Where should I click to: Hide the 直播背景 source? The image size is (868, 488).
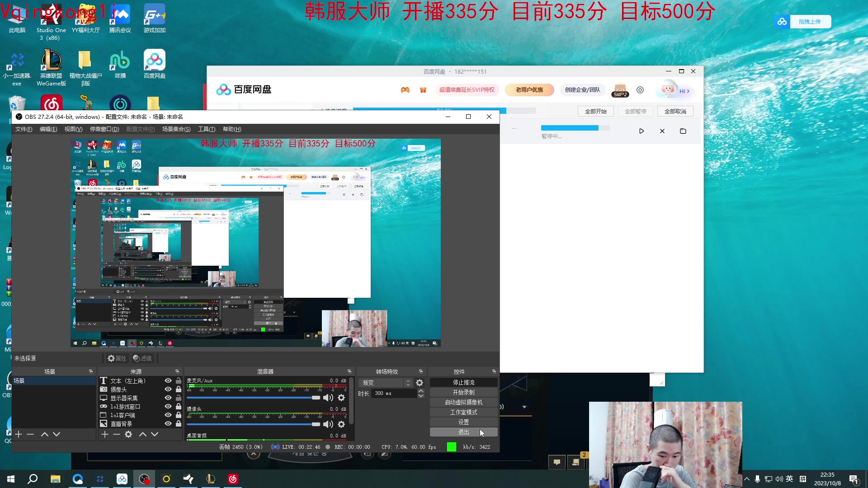(168, 424)
